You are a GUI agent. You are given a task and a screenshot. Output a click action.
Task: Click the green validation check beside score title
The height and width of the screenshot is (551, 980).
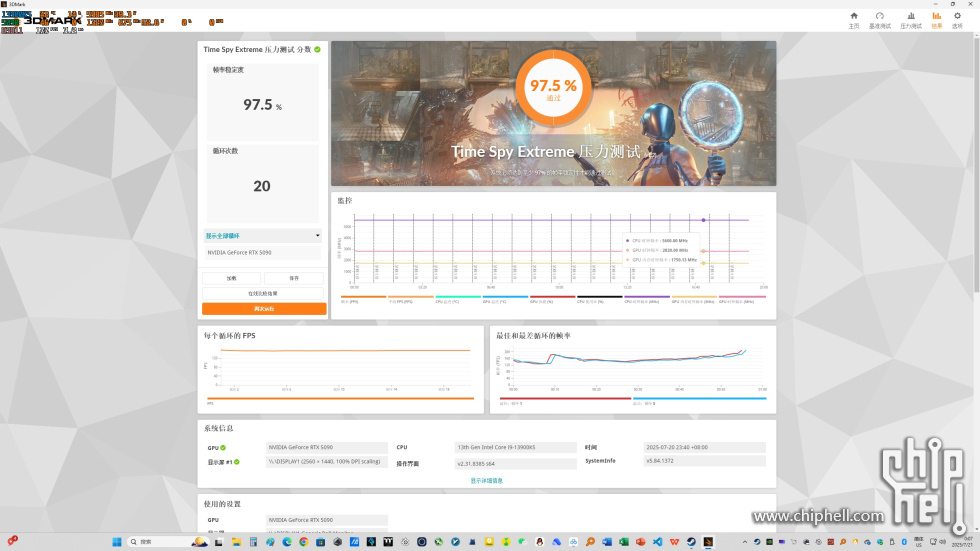(x=318, y=49)
